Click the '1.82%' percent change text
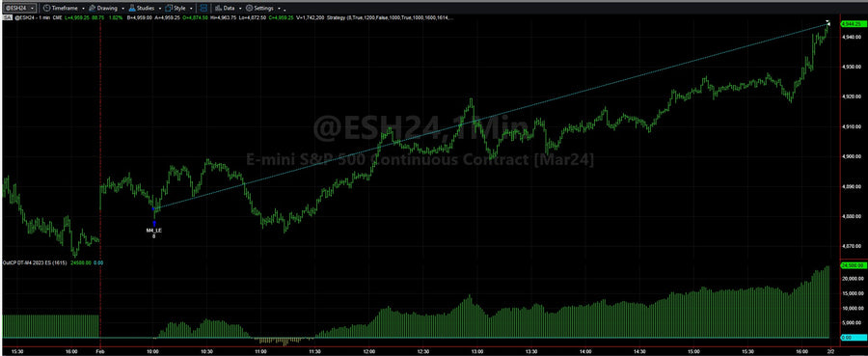 coord(117,17)
